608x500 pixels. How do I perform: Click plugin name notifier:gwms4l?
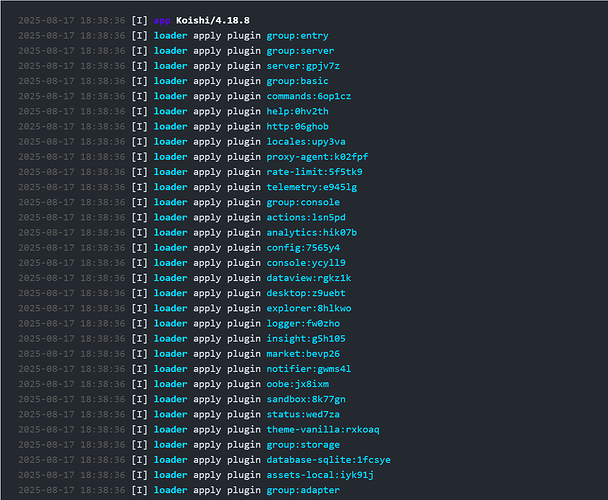[x=309, y=369]
